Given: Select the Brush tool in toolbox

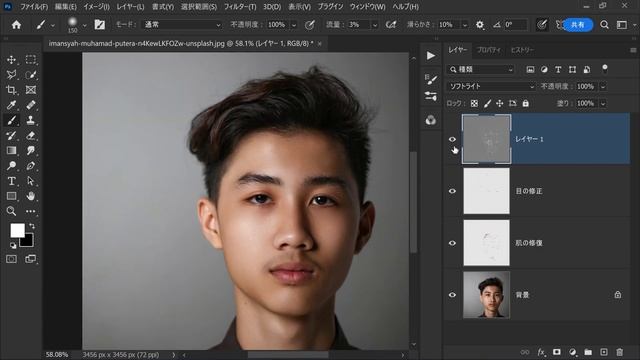Looking at the screenshot, I should [x=11, y=120].
